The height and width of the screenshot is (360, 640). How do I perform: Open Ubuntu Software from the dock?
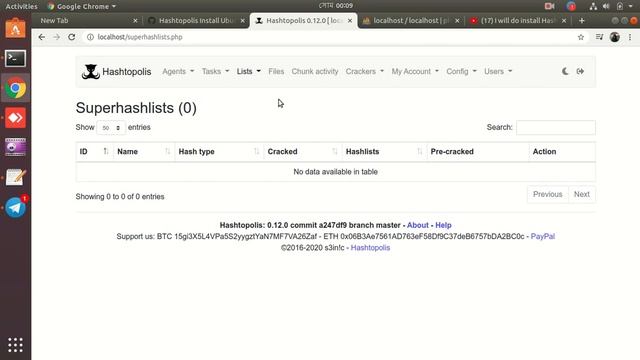click(15, 29)
